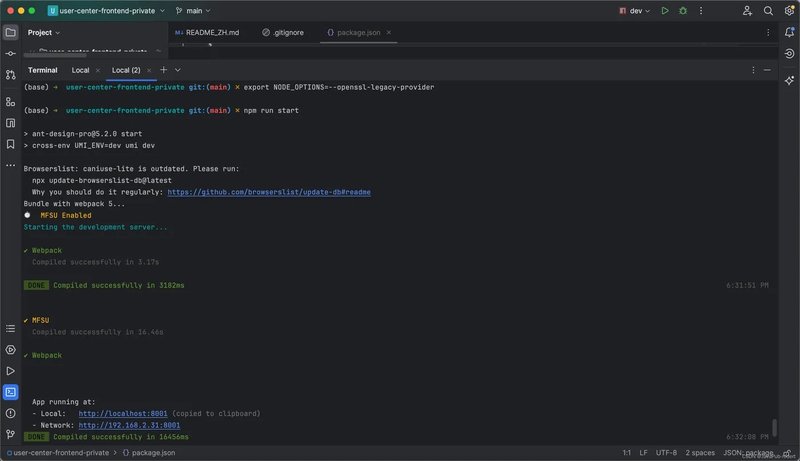
Task: Open the Project tool window icon
Action: (10, 32)
